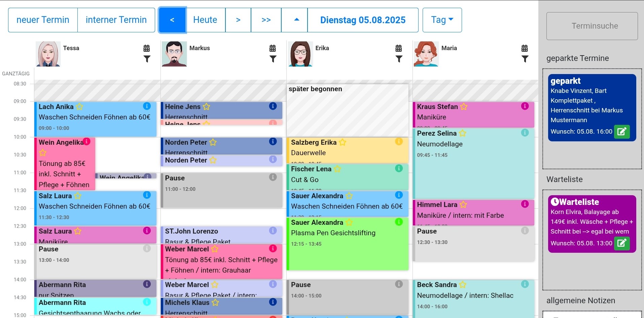The height and width of the screenshot is (318, 644).
Task: Toggle favorite star for Salzberg Erika
Action: click(x=343, y=142)
